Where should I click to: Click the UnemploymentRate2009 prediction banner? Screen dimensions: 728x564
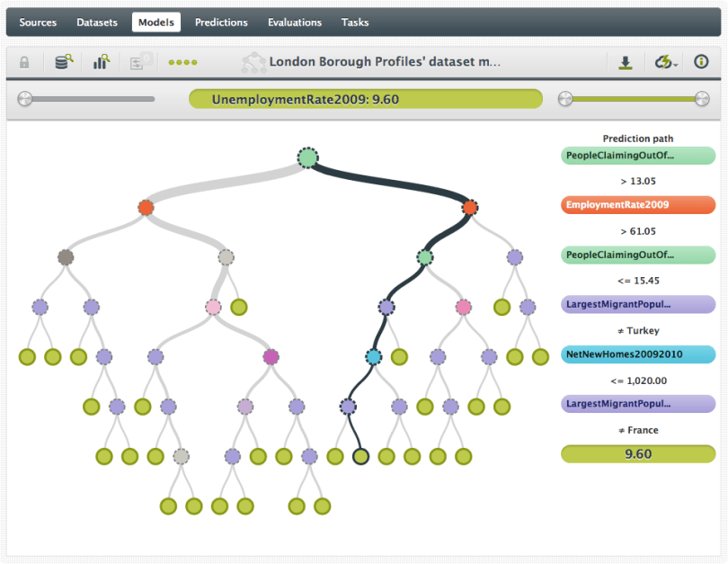pyautogui.click(x=365, y=99)
